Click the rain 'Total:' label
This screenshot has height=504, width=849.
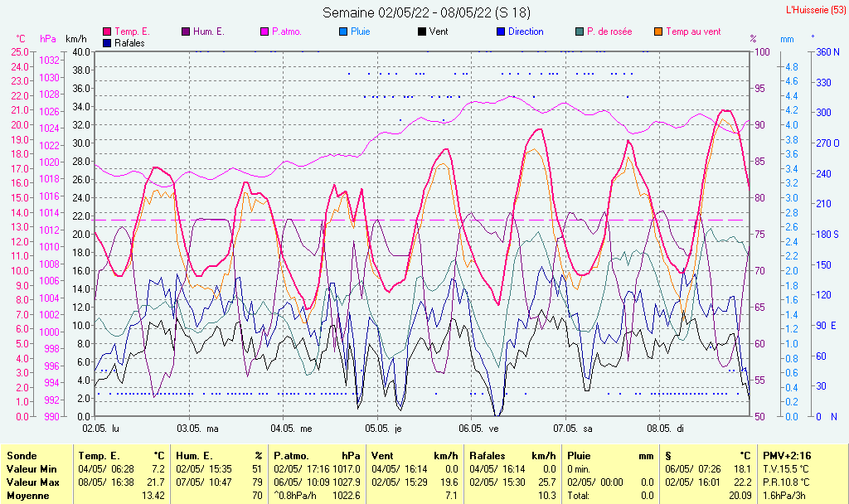pyautogui.click(x=578, y=496)
